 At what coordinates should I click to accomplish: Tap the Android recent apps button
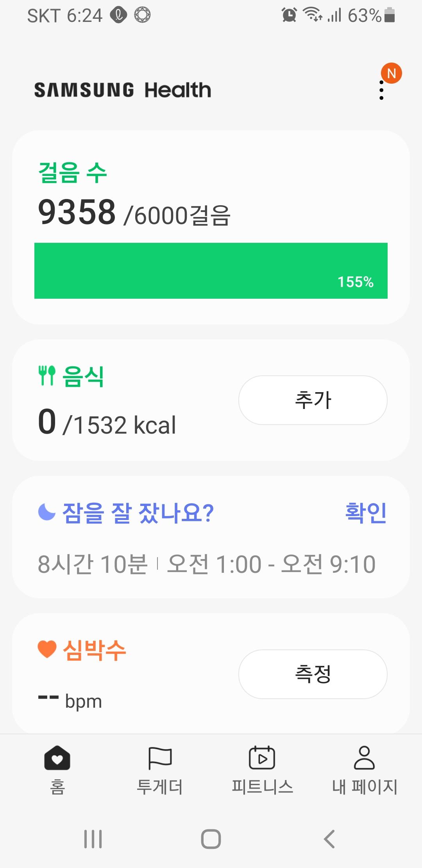pos(93,839)
